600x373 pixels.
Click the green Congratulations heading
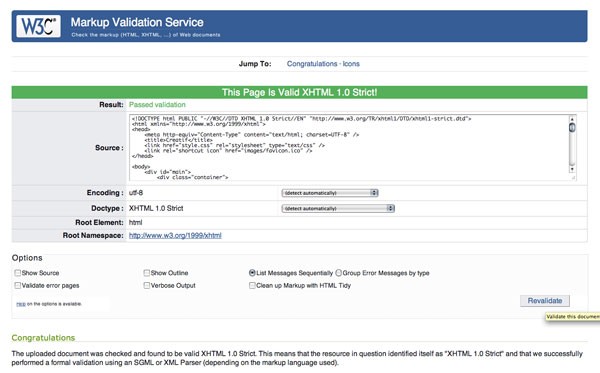(43, 338)
